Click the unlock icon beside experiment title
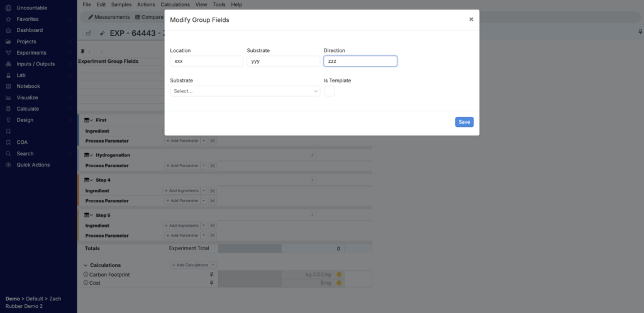This screenshot has width=644, height=313. 89,33
